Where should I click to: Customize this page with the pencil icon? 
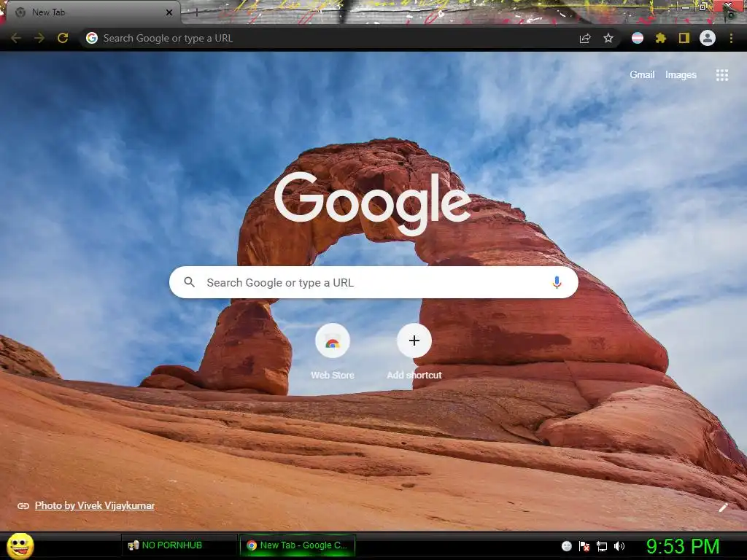point(723,507)
